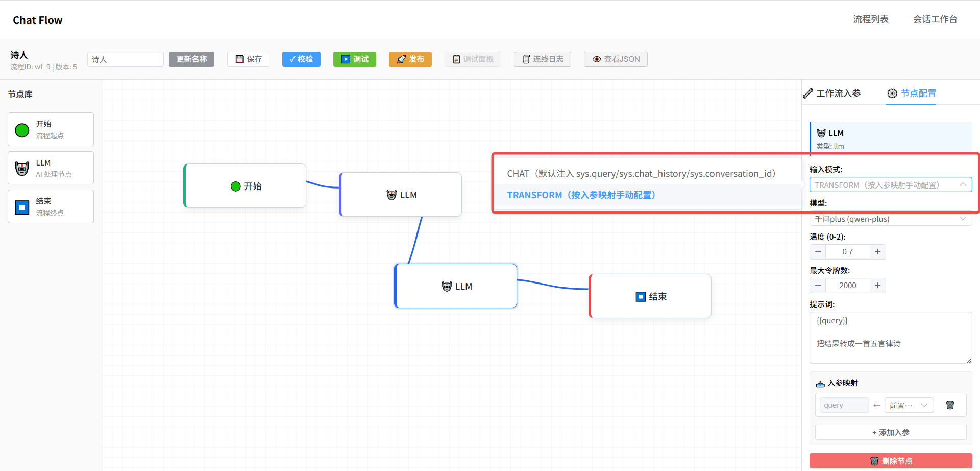Viewport: 980px width, 471px height.
Task: Choose the TRANSFORM input mode option
Action: (646, 195)
